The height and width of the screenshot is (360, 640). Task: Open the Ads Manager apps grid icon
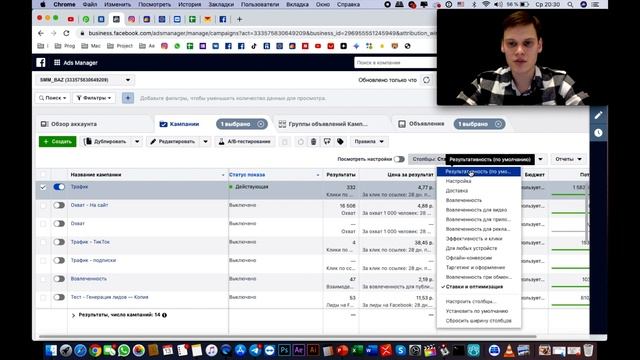[57, 62]
